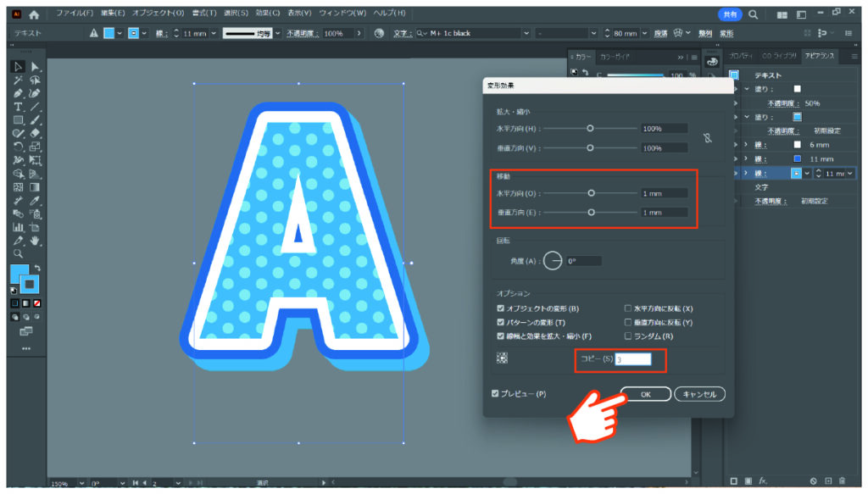Click the trash icon in Appearance panel
The width and height of the screenshot is (868, 494).
(x=843, y=480)
